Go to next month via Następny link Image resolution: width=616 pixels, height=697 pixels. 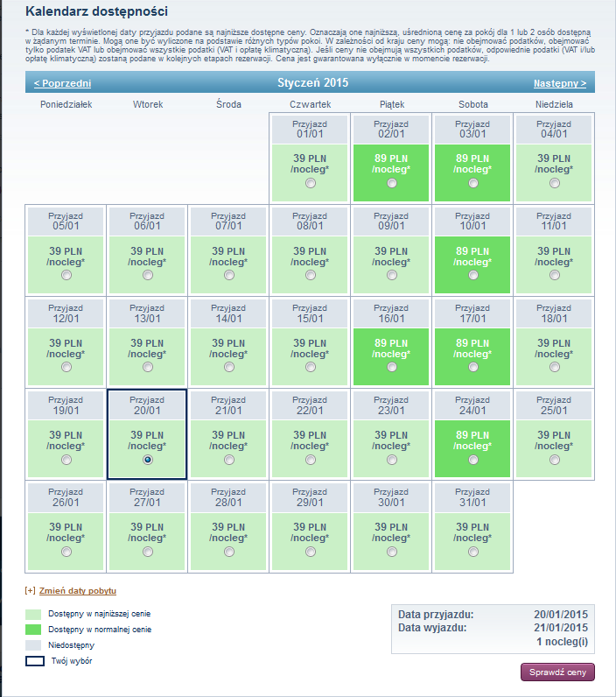point(560,83)
